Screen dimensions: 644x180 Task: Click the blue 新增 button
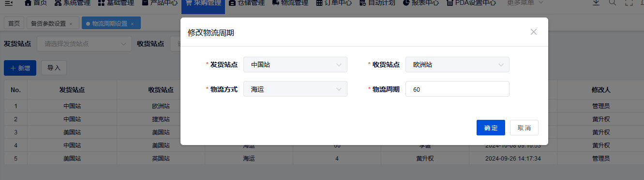(x=20, y=68)
